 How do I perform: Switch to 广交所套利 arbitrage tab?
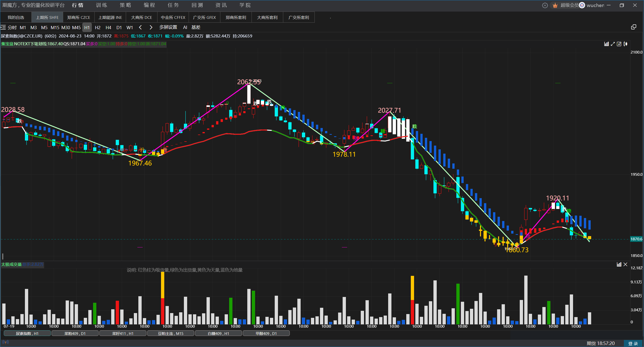pyautogui.click(x=299, y=17)
